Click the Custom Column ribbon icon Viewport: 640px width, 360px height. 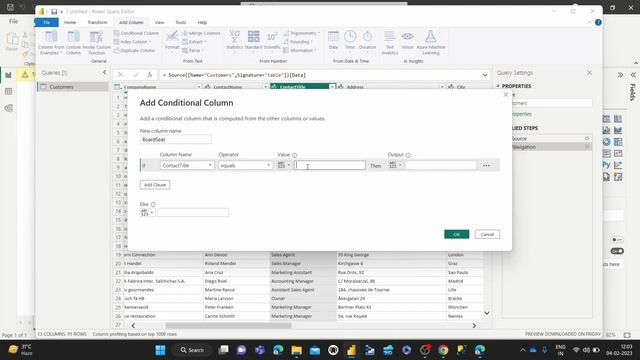click(73, 42)
